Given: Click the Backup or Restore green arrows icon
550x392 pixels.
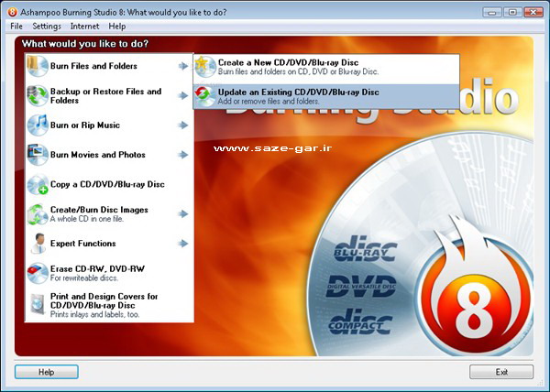Looking at the screenshot, I should tap(38, 95).
